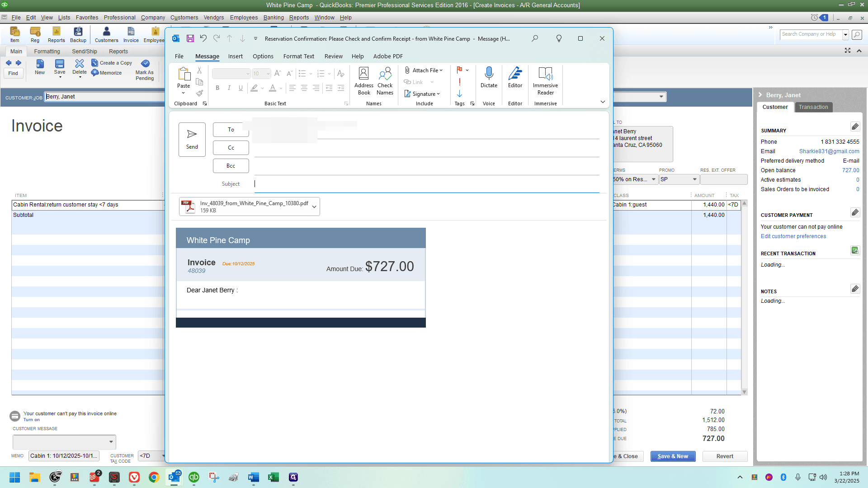The image size is (868, 488).
Task: Toggle underline formatting
Action: coord(241,88)
